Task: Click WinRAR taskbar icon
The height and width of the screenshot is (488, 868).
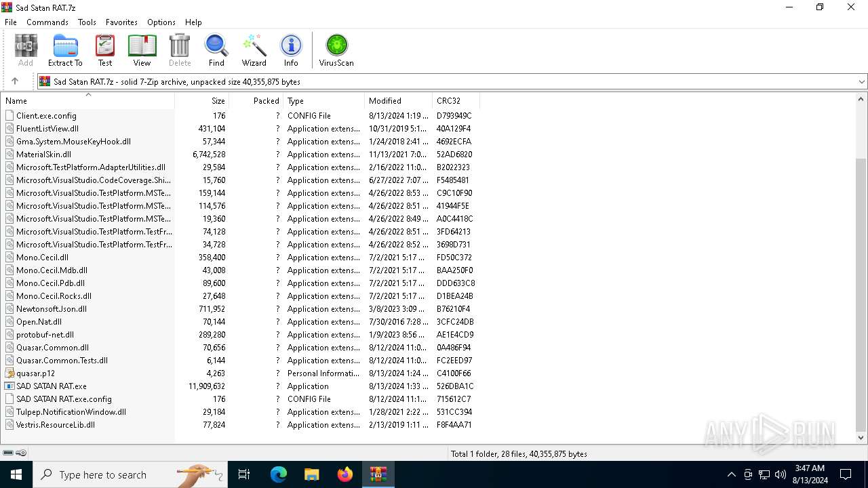Action: (378, 474)
